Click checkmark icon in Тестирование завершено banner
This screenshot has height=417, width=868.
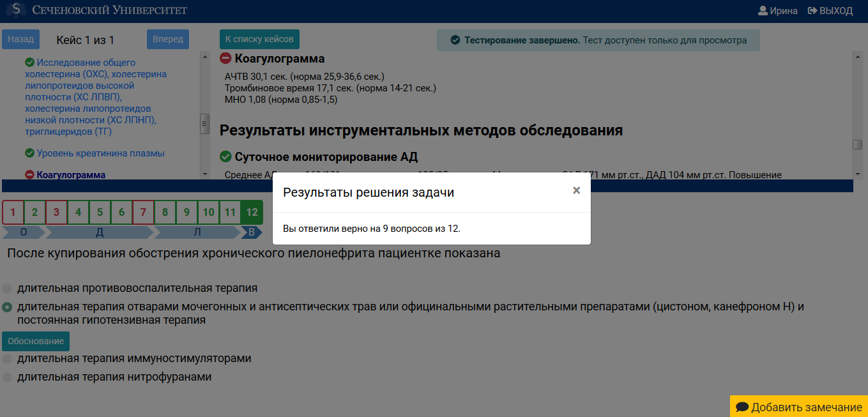[x=455, y=40]
